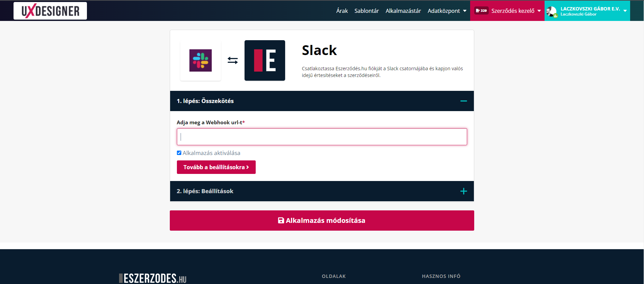
Task: Click the 1. lépés: Összekötés header
Action: (x=205, y=101)
